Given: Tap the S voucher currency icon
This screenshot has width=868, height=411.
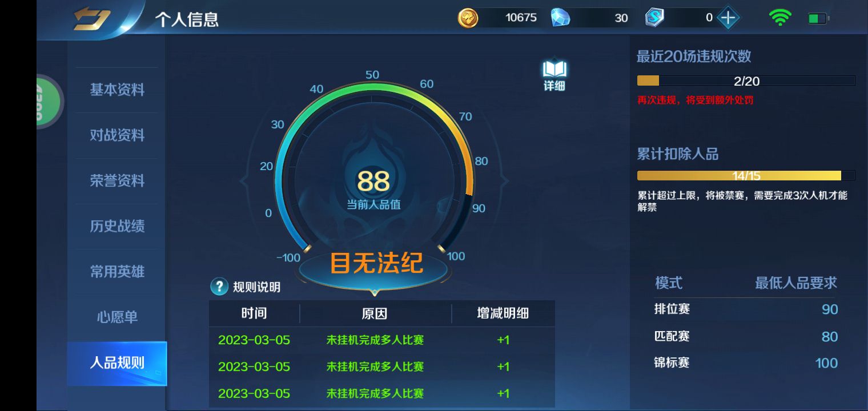Looking at the screenshot, I should click(654, 18).
